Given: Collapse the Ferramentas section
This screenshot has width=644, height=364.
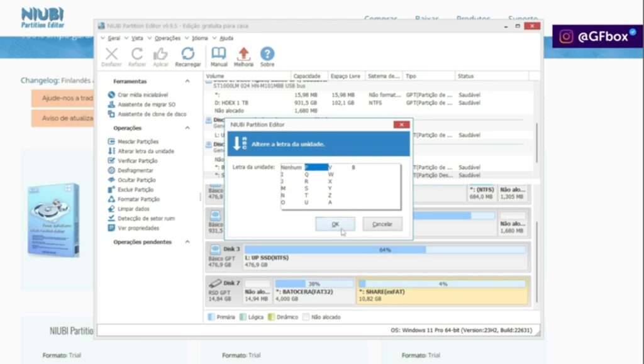Looking at the screenshot, I should coord(187,81).
